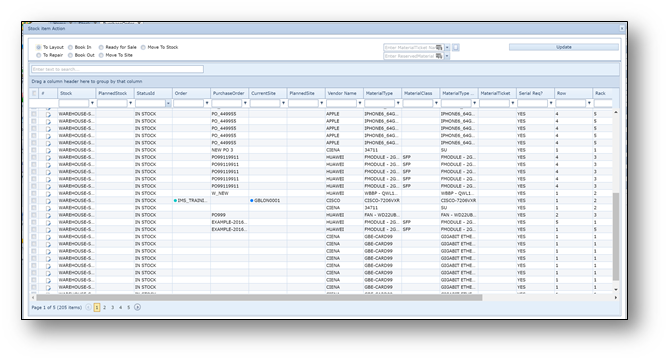Click the FAN - WD22UB material type cell
This screenshot has width=670, height=362.
click(382, 215)
